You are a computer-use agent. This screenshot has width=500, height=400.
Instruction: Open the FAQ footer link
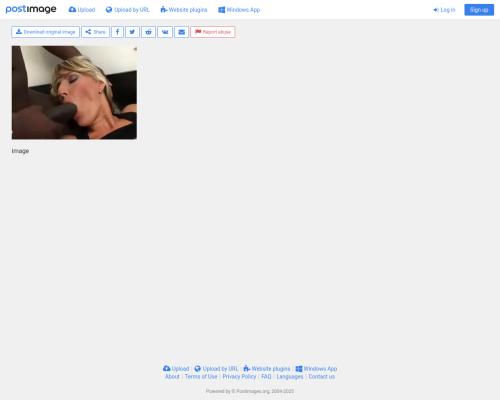(x=266, y=377)
